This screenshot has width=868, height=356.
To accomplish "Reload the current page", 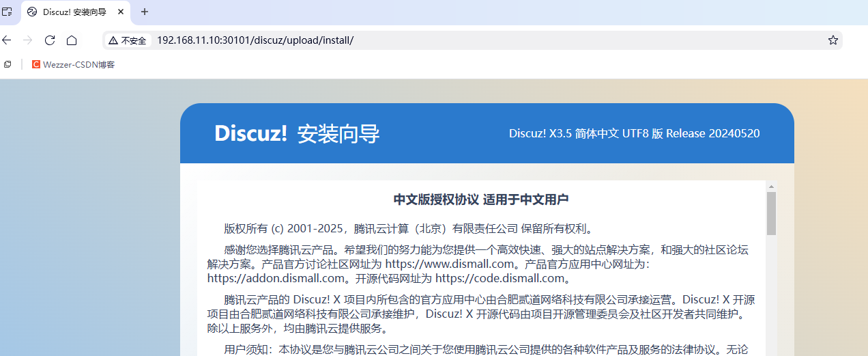I will 50,40.
